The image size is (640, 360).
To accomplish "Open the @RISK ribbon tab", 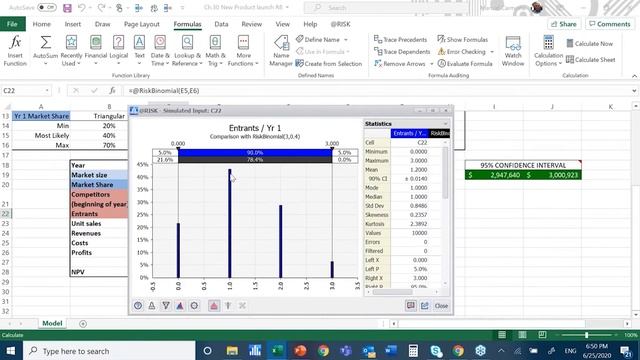I will pyautogui.click(x=340, y=24).
